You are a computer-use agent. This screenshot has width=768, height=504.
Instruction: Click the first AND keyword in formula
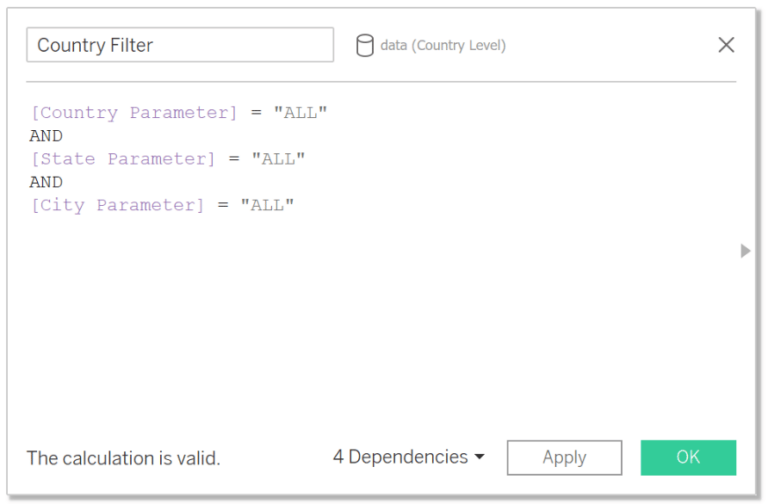coord(46,136)
